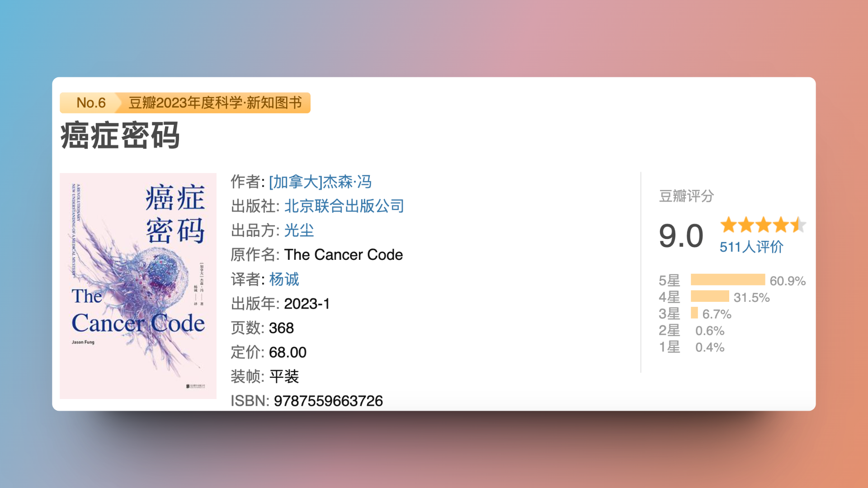Click the 豆瓣评分 section label
This screenshot has width=868, height=488.
click(x=686, y=196)
